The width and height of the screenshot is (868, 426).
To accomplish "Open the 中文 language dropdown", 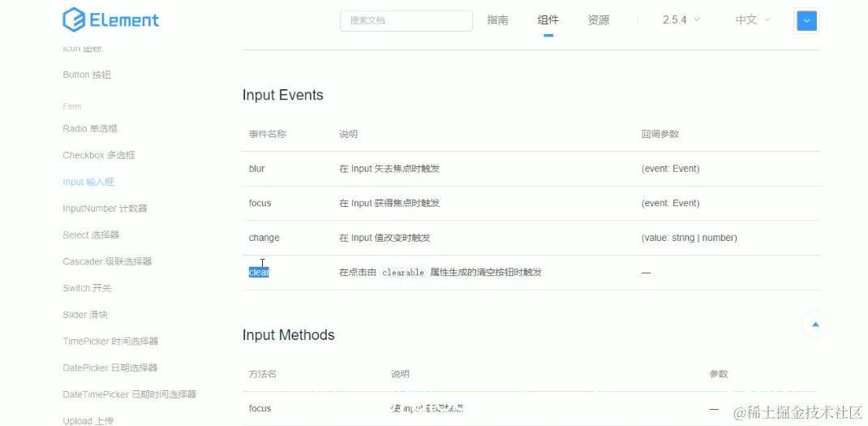I will (x=752, y=19).
